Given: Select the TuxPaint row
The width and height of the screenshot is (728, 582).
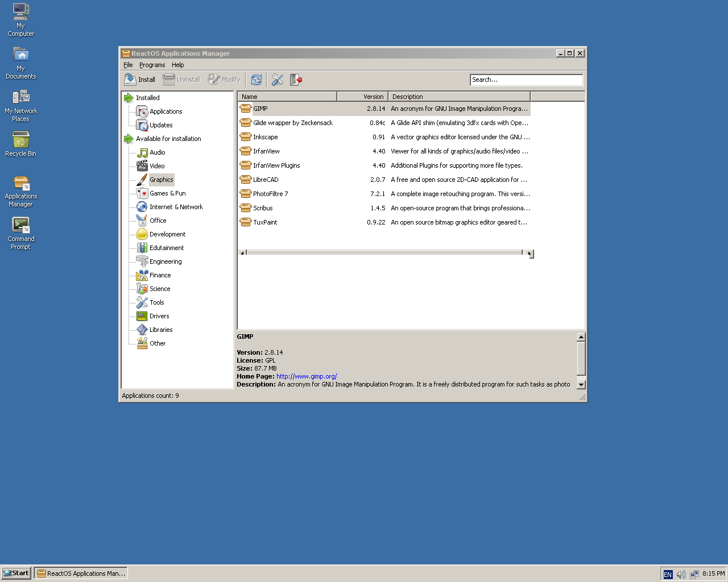Looking at the screenshot, I should pyautogui.click(x=384, y=222).
